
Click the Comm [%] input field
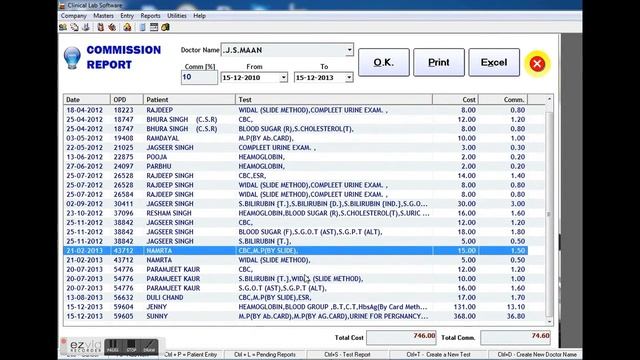(199, 77)
